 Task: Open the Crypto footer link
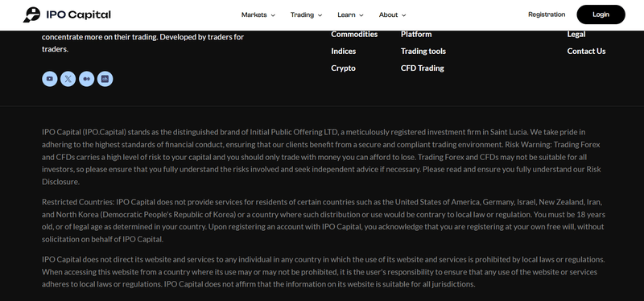pyautogui.click(x=344, y=68)
